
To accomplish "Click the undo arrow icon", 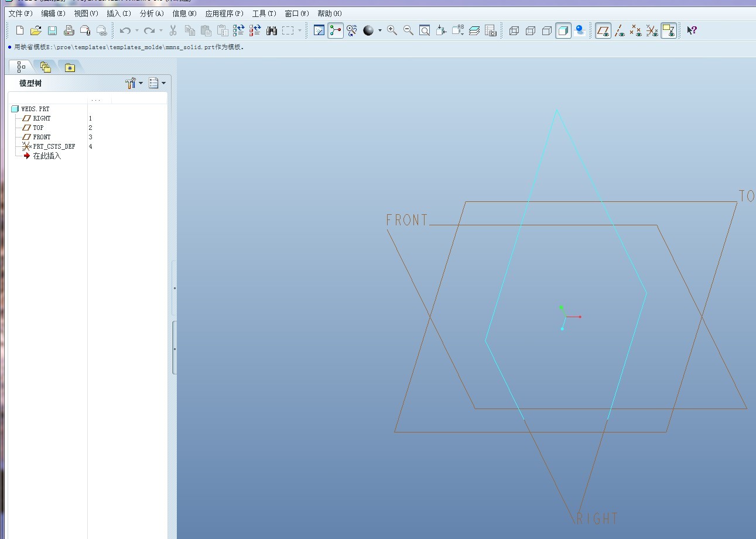I will click(x=125, y=30).
